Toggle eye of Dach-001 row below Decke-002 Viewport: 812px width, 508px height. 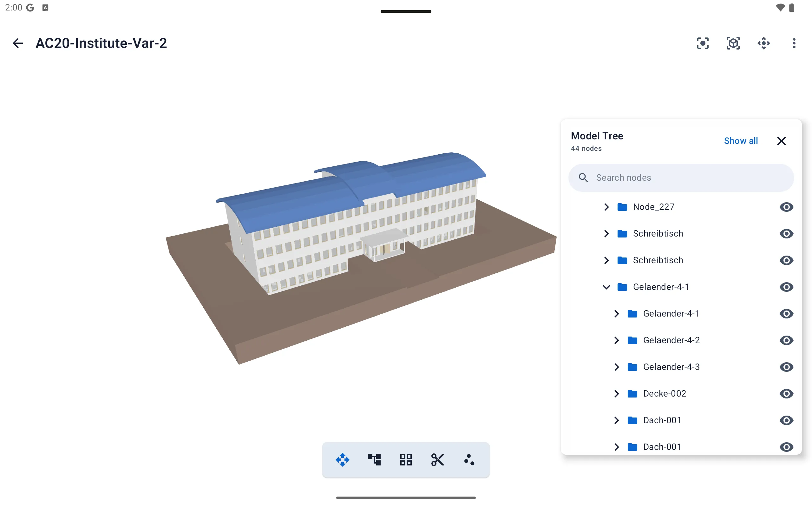(786, 420)
